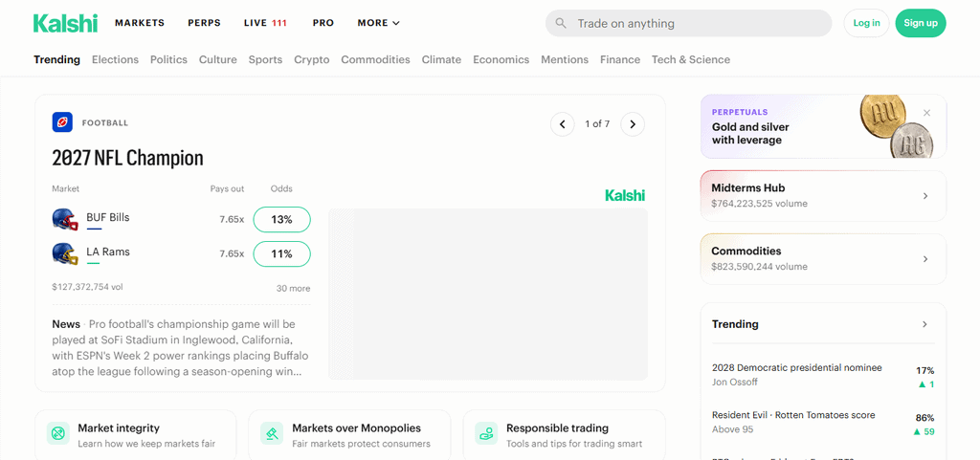
Task: Open the MARKETS nav item
Action: point(140,23)
